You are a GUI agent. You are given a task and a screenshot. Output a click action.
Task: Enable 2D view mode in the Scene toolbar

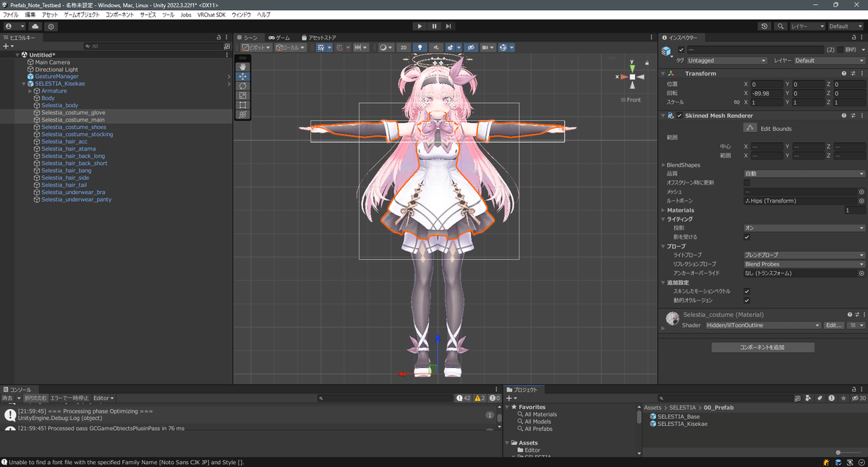point(403,48)
